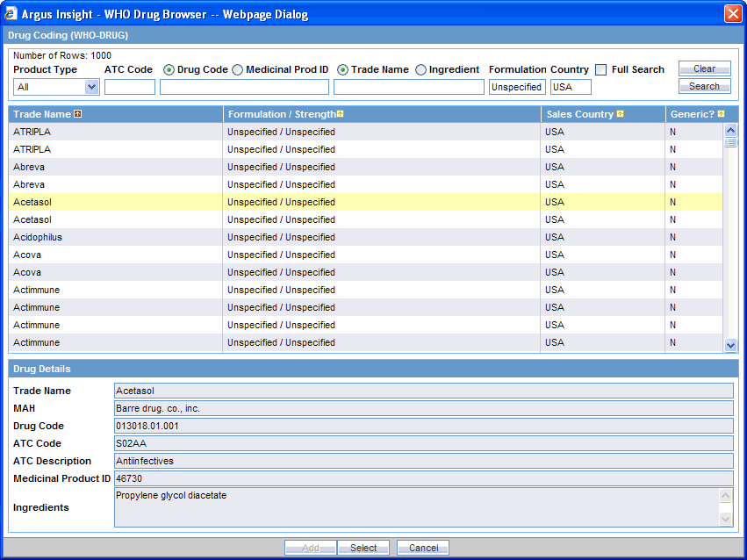The width and height of the screenshot is (747, 560).
Task: Confirm drug with the Select button
Action: coord(363,548)
